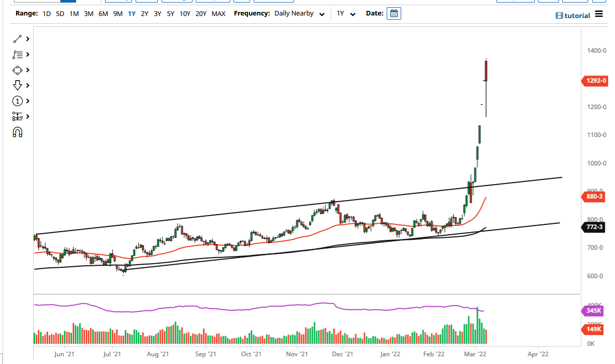This screenshot has height=364, width=615.
Task: Click the latest red candlestick on chart
Action: click(x=486, y=70)
